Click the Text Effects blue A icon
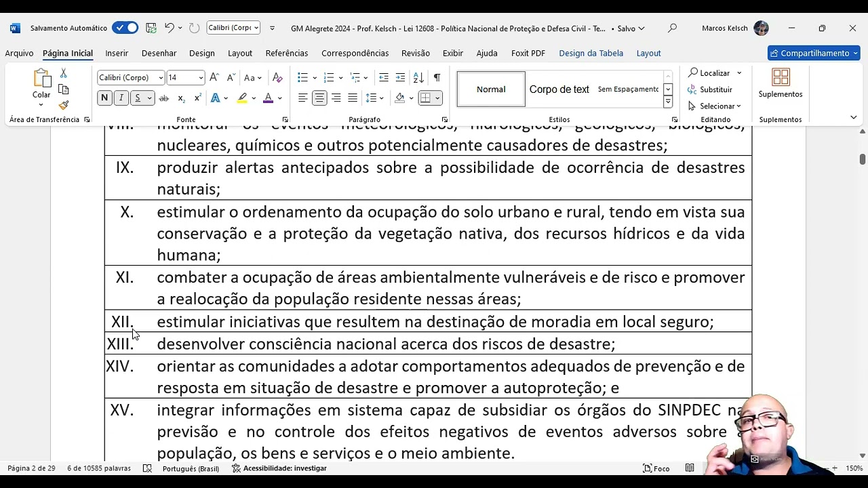This screenshot has height=488, width=868. pyautogui.click(x=215, y=98)
